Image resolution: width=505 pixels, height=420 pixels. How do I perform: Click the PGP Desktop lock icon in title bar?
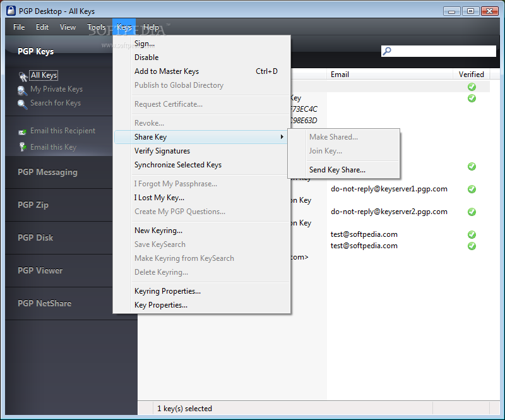[11, 11]
